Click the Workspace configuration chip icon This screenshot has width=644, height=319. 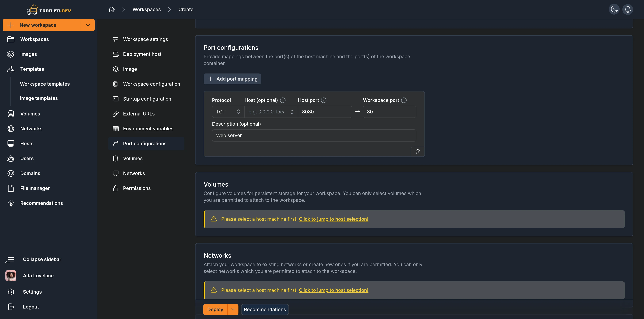116,84
